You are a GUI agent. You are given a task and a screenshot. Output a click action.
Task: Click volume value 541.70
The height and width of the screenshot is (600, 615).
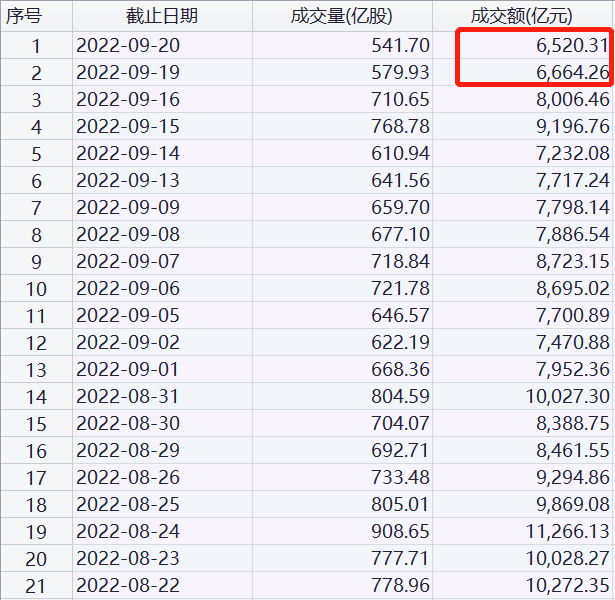(x=400, y=45)
